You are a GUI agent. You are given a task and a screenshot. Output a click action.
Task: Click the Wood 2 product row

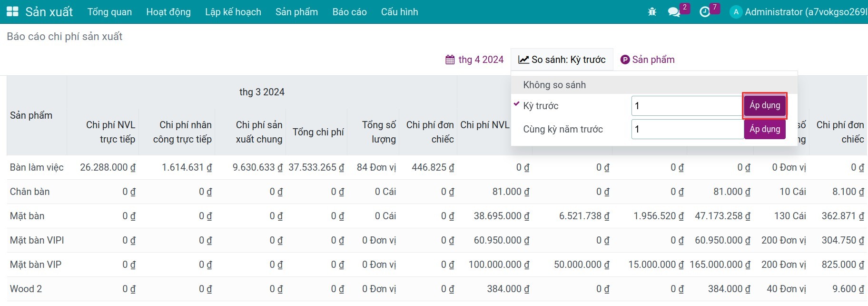[437, 289]
